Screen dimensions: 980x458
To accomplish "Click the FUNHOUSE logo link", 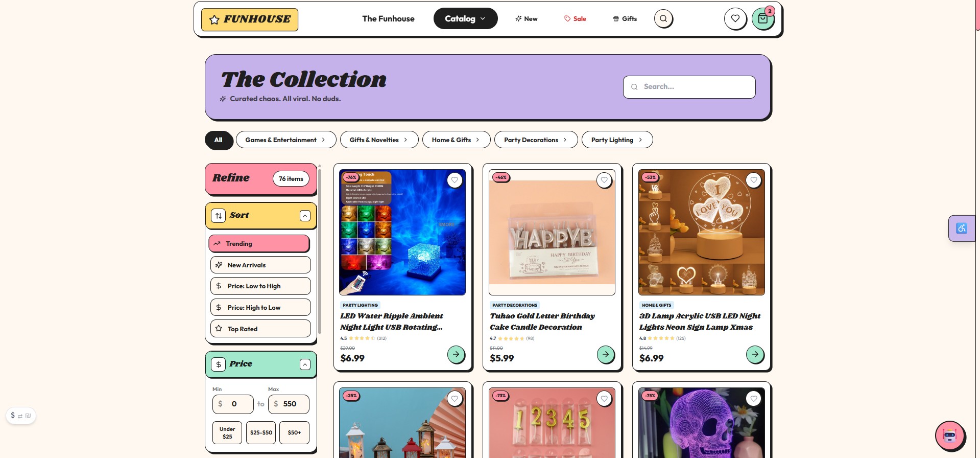I will pos(250,19).
